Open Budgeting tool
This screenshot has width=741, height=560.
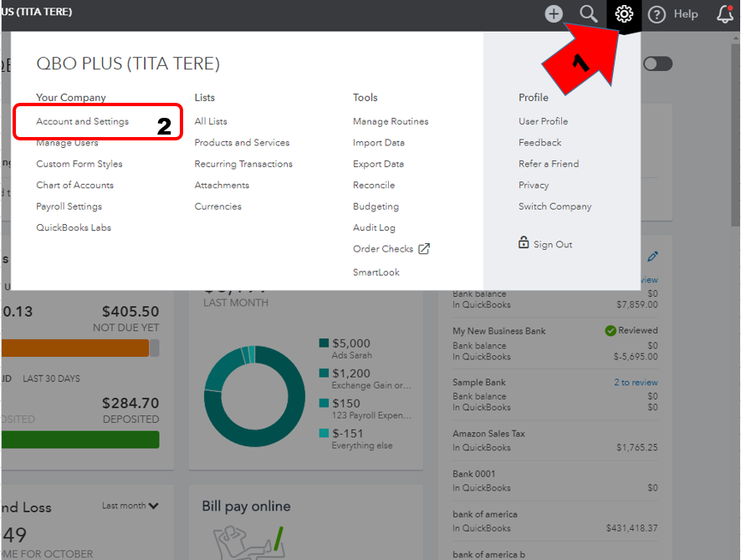tap(376, 206)
